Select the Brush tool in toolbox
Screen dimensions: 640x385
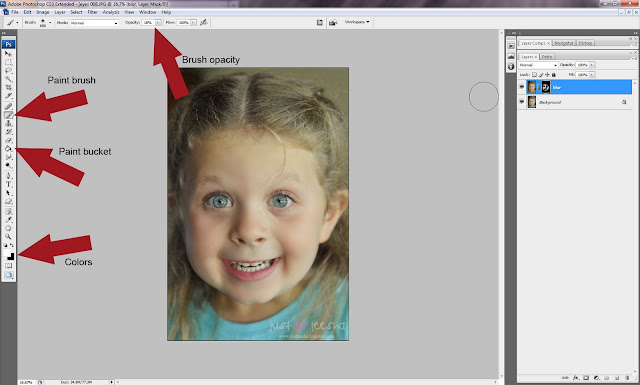8,115
